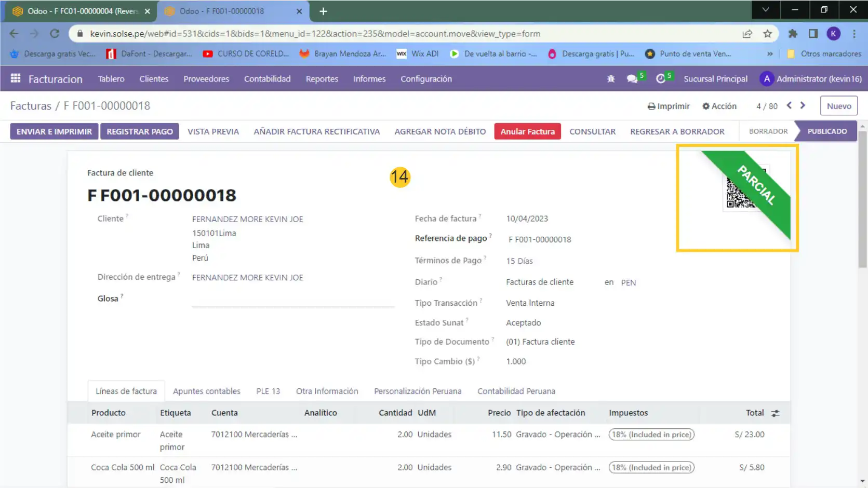Open Otros marcadores folder

824,53
